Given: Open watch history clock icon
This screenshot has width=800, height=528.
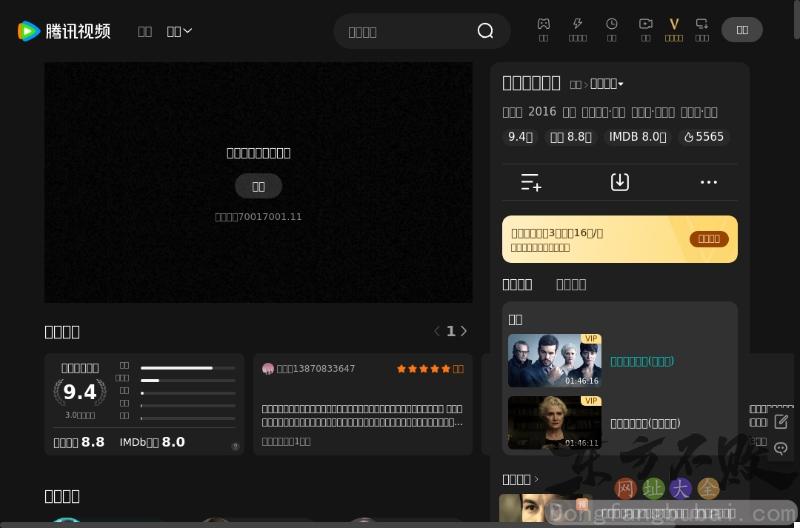Looking at the screenshot, I should pyautogui.click(x=611, y=24).
